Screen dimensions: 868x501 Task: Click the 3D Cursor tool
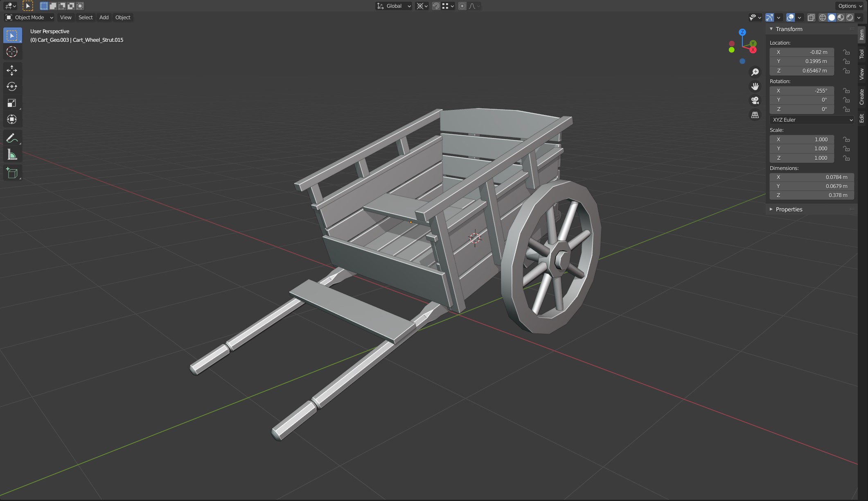coord(12,52)
